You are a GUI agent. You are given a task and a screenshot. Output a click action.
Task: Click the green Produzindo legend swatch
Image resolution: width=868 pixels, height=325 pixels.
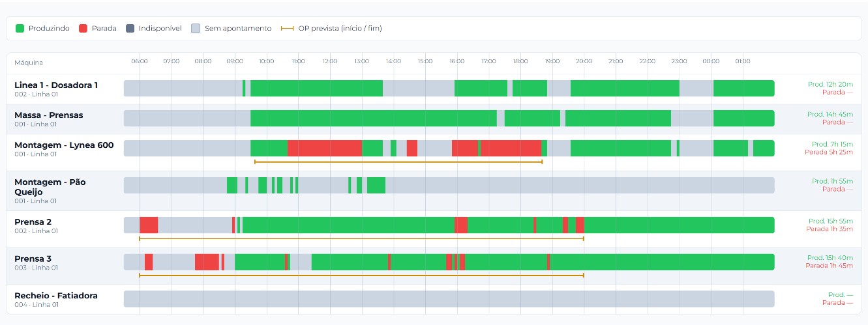(20, 29)
